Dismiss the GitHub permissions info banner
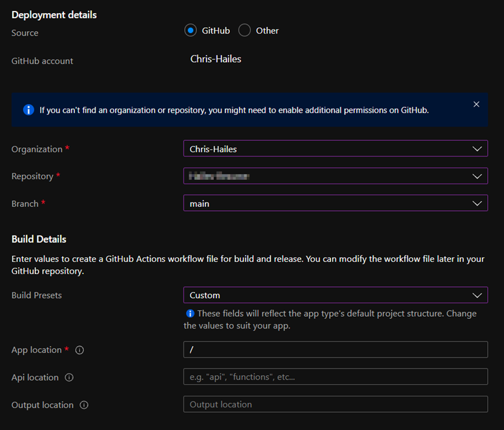 click(x=476, y=104)
